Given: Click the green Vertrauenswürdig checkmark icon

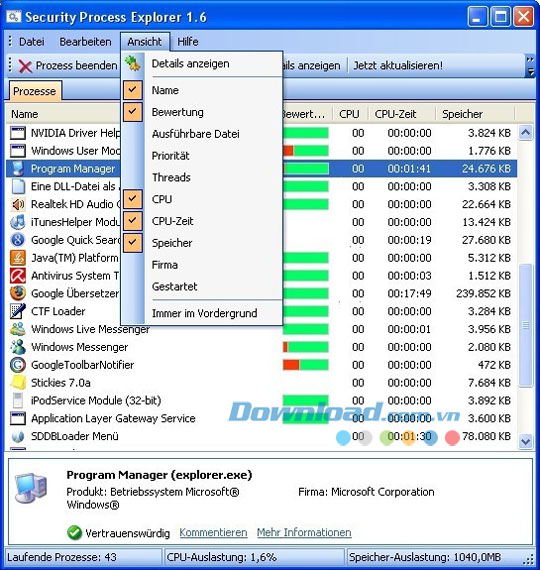Looking at the screenshot, I should 75,533.
